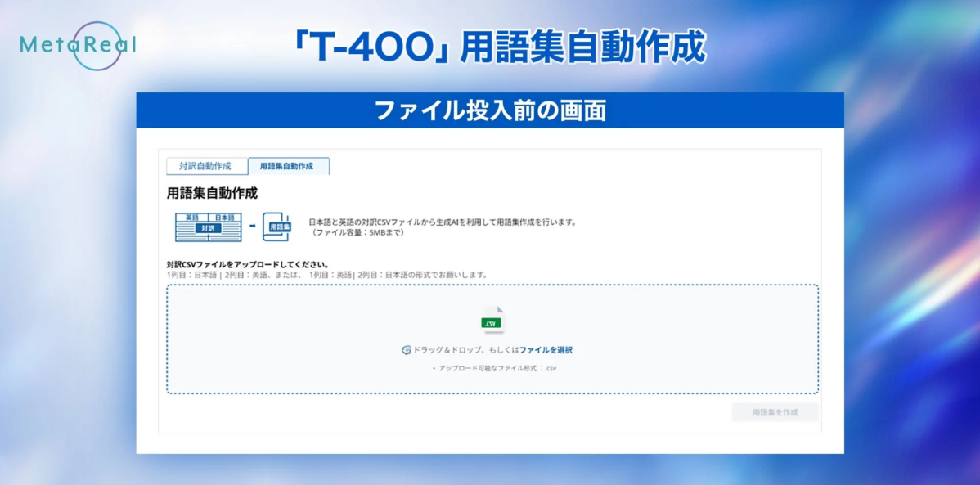
Task: Click the green .CSV file icon
Action: click(x=492, y=321)
